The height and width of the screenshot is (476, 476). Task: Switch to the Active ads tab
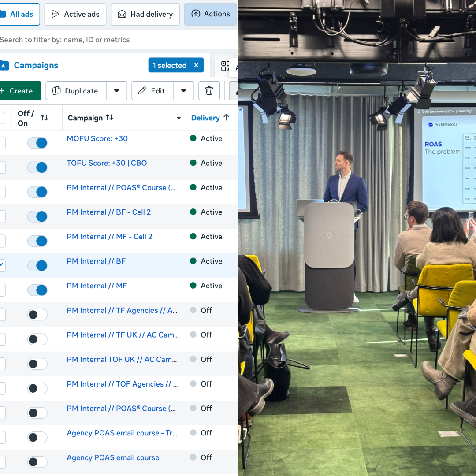tap(75, 14)
